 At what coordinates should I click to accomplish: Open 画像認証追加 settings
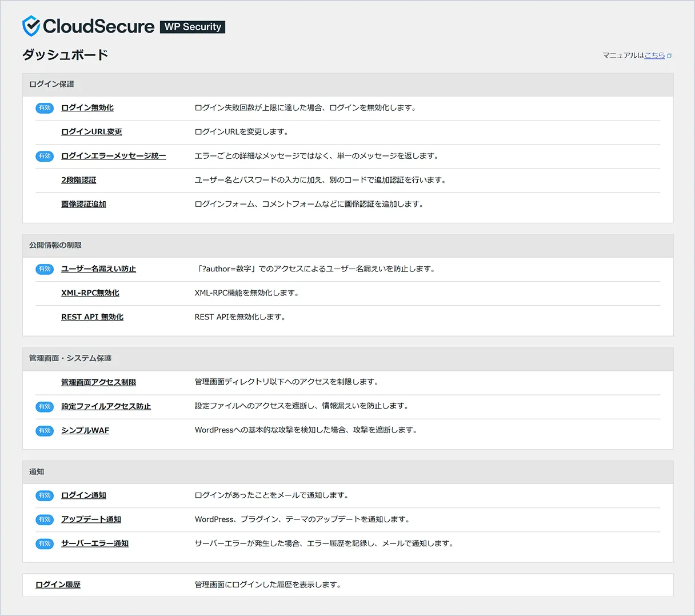[x=83, y=203]
